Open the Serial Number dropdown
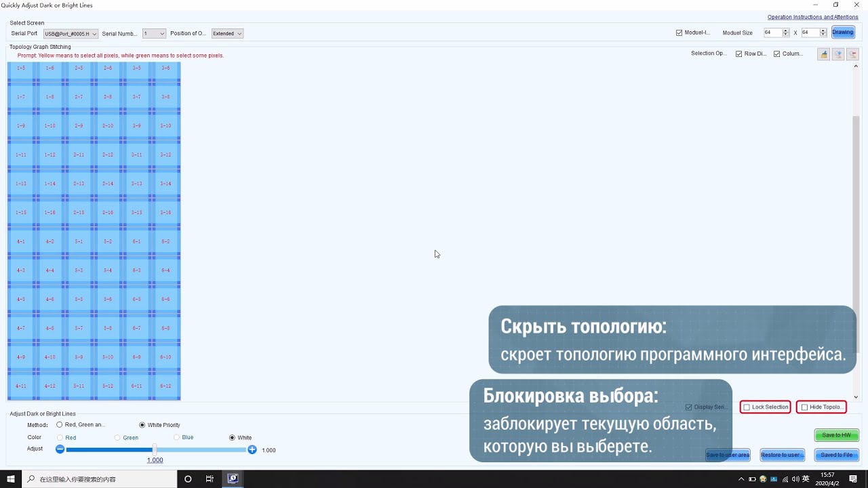 154,33
